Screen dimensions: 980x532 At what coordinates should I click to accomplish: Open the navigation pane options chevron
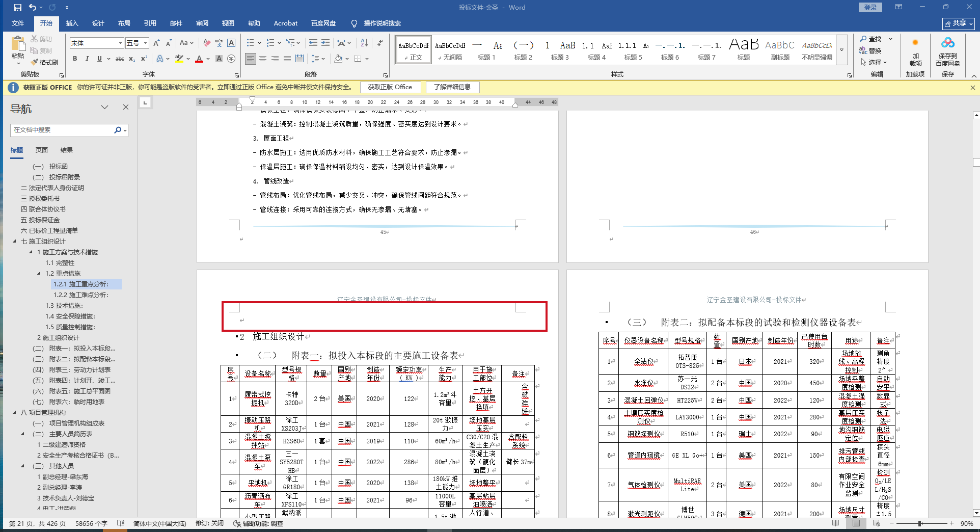pos(104,107)
